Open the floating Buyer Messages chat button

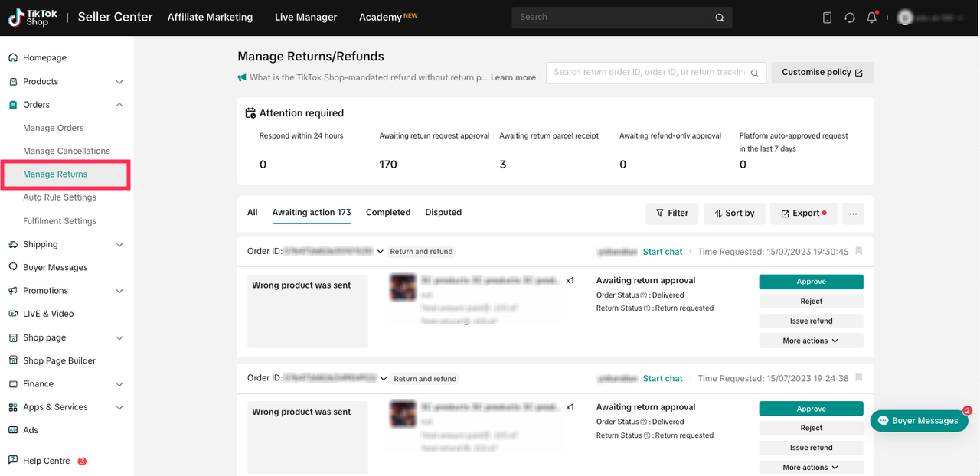919,421
